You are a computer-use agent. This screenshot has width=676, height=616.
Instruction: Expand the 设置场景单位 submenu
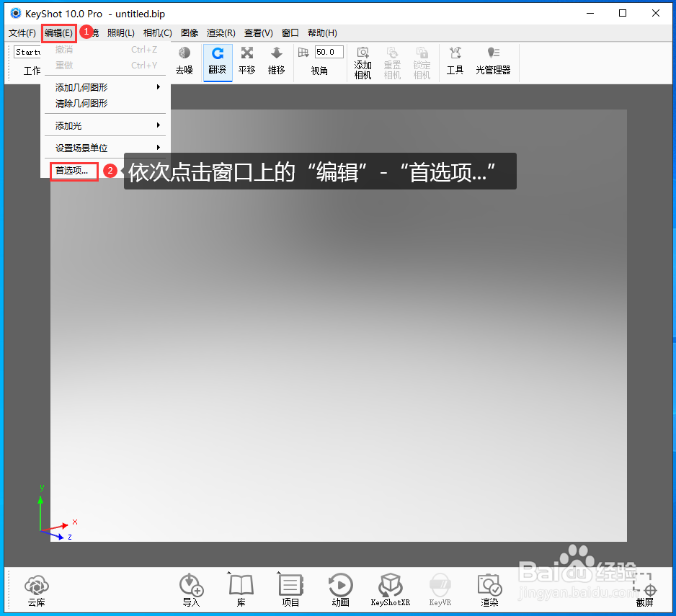[x=81, y=147]
